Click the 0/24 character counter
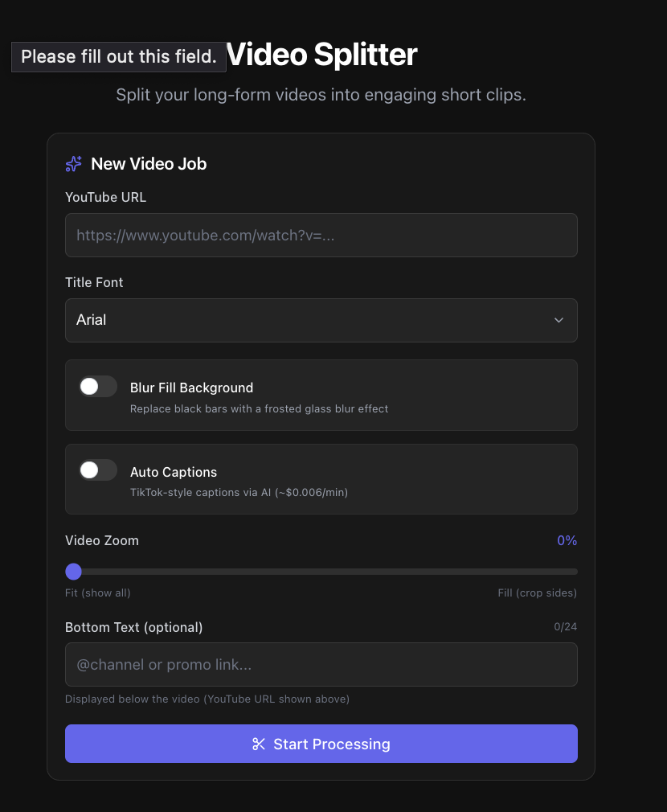Viewport: 667px width, 812px height. click(x=565, y=626)
